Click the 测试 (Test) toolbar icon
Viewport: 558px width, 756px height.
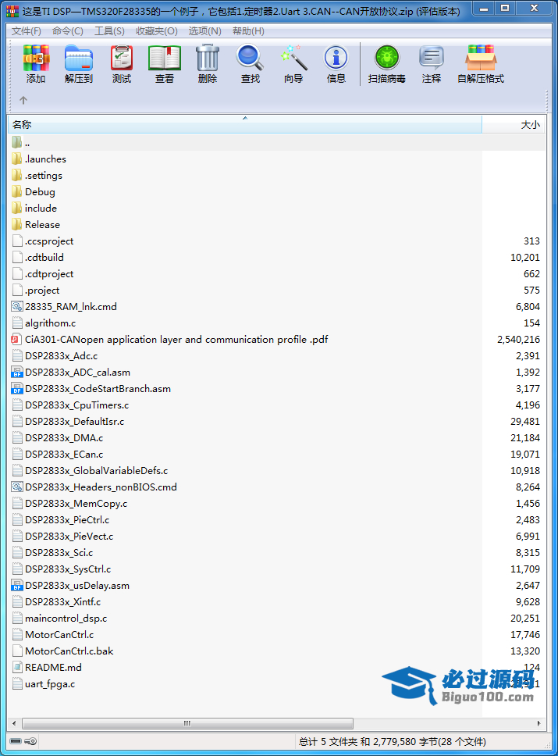[x=122, y=58]
